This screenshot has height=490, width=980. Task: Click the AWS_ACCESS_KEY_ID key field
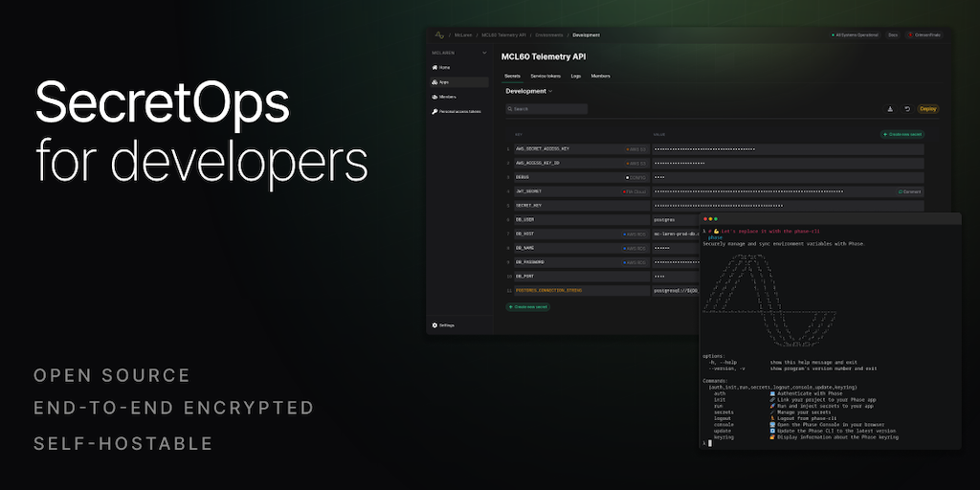pyautogui.click(x=582, y=163)
